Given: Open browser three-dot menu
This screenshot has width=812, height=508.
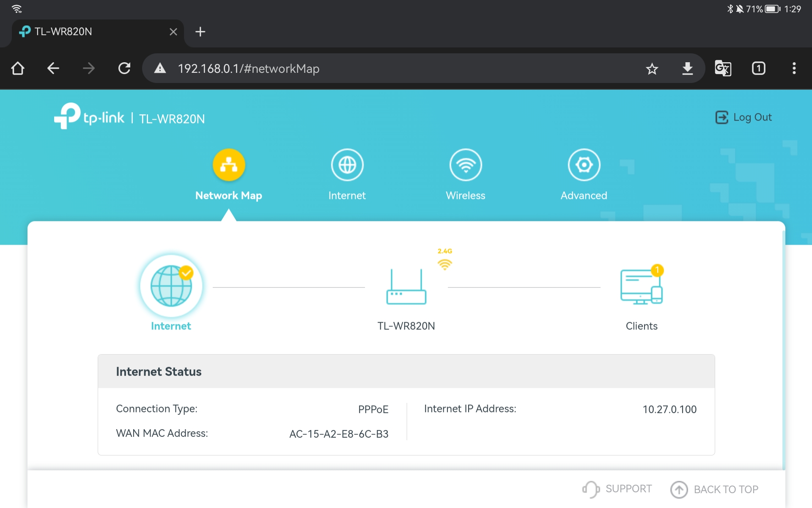Looking at the screenshot, I should 794,69.
